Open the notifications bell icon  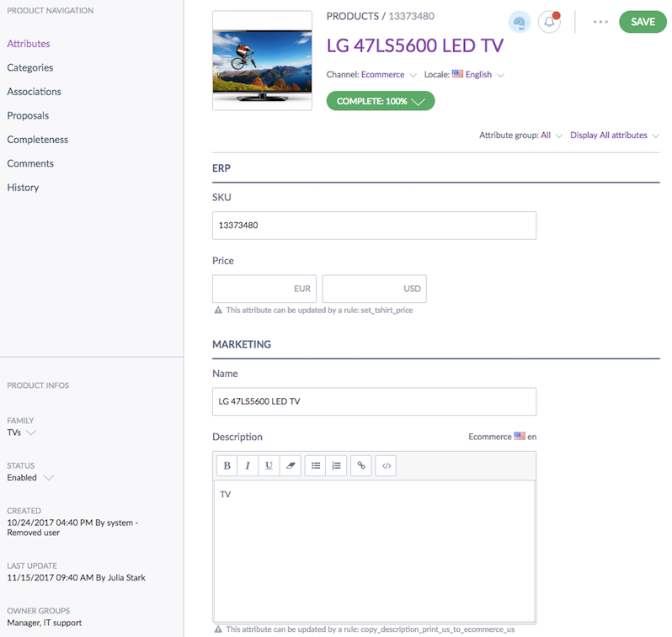(x=549, y=22)
